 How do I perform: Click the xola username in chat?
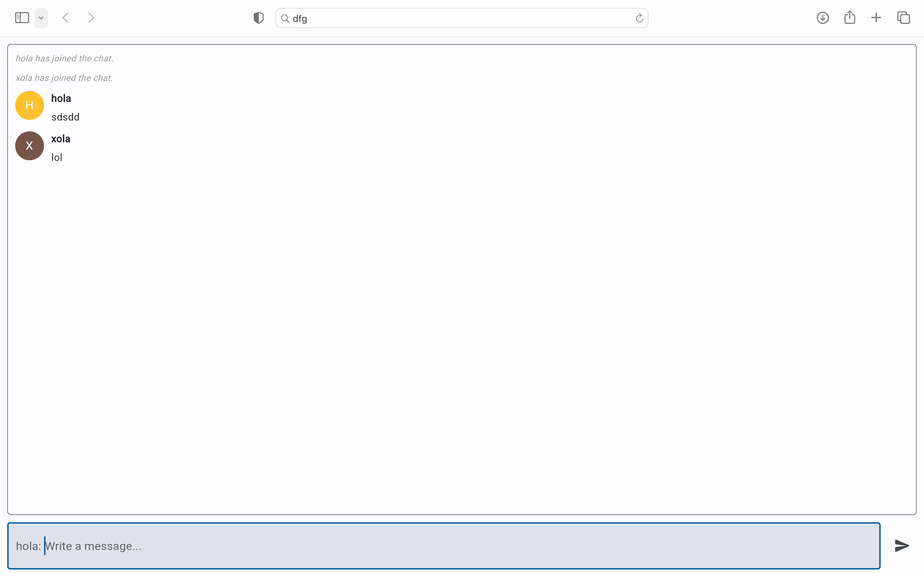(x=61, y=139)
